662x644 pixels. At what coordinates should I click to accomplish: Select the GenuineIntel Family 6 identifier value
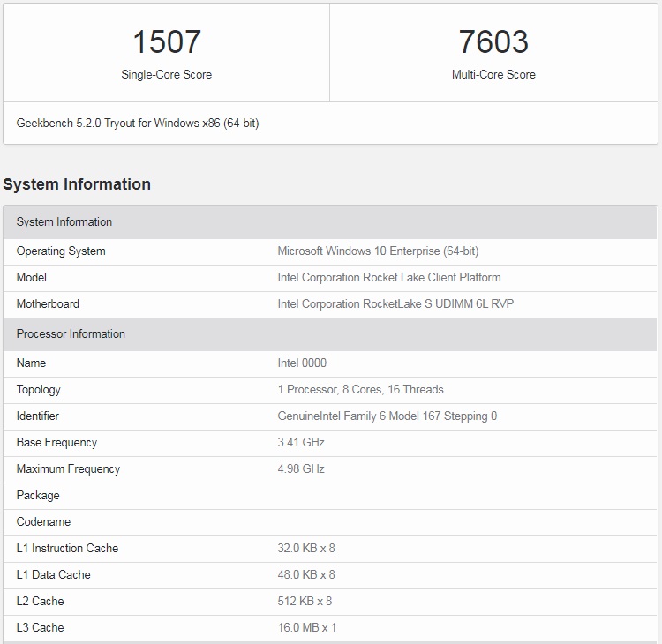[387, 416]
